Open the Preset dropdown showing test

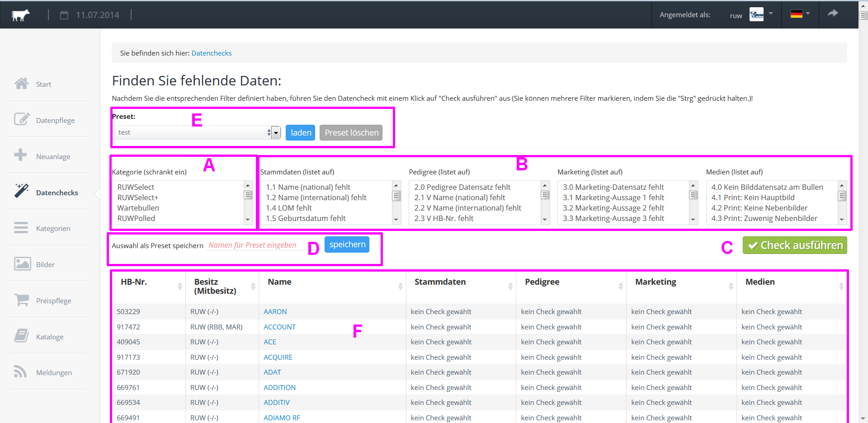coord(197,132)
